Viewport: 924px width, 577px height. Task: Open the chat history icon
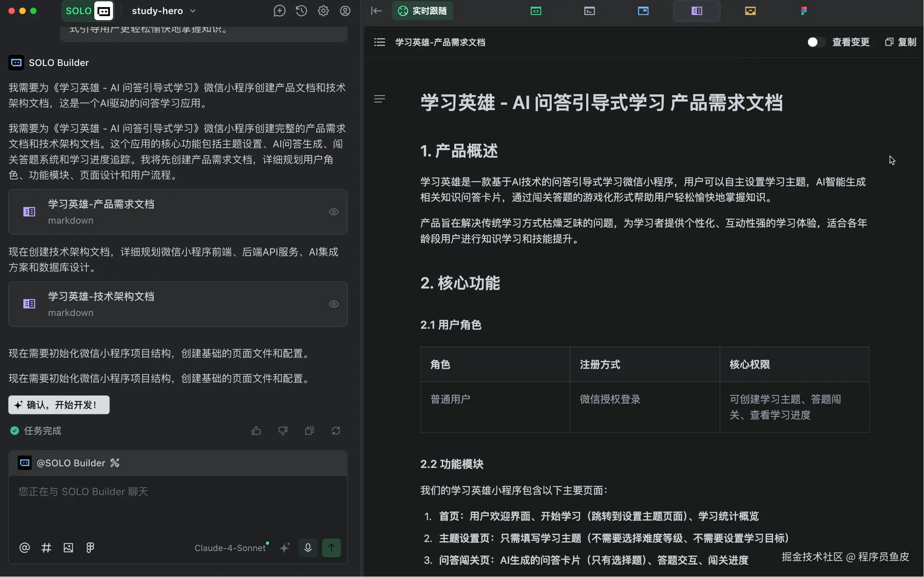(301, 11)
